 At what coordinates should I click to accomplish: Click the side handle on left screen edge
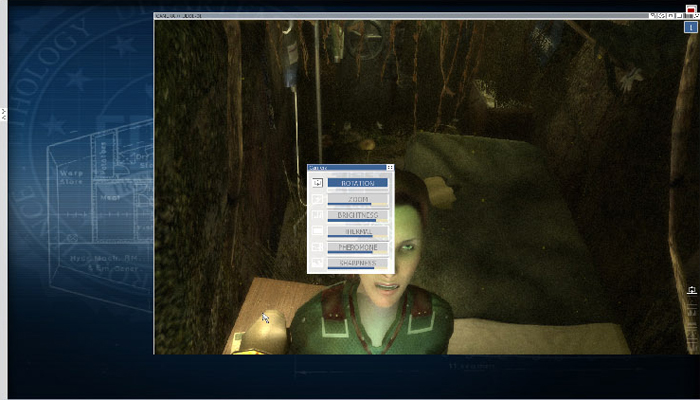4,114
